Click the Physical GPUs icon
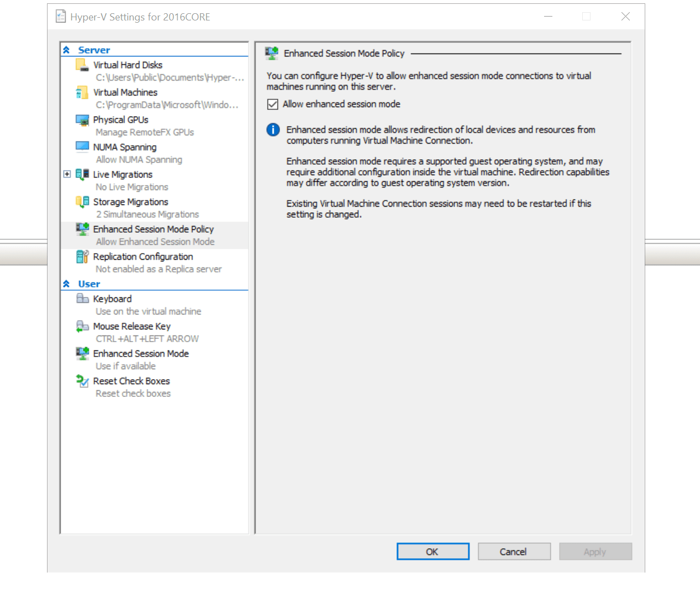The image size is (700, 614). [81, 119]
